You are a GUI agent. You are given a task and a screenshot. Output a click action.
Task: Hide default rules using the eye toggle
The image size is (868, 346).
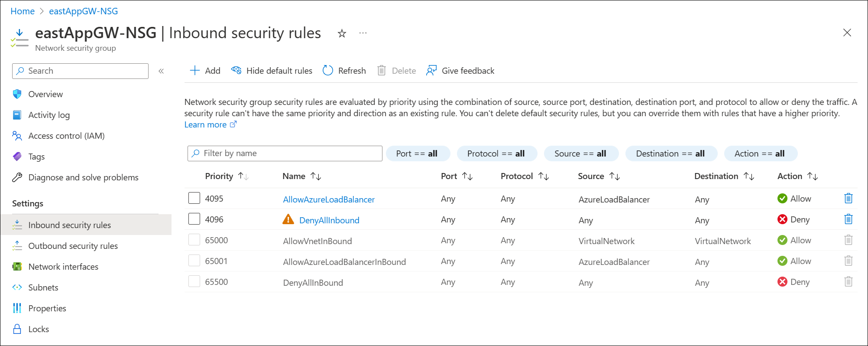point(236,71)
